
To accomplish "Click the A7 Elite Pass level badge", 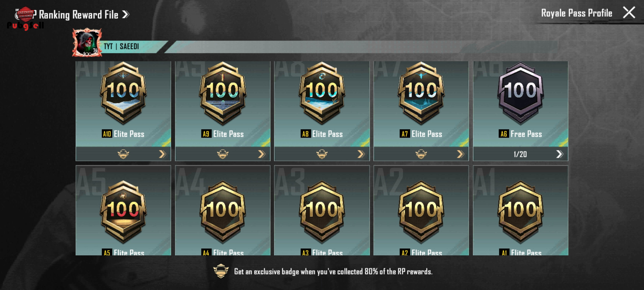I will tap(421, 93).
